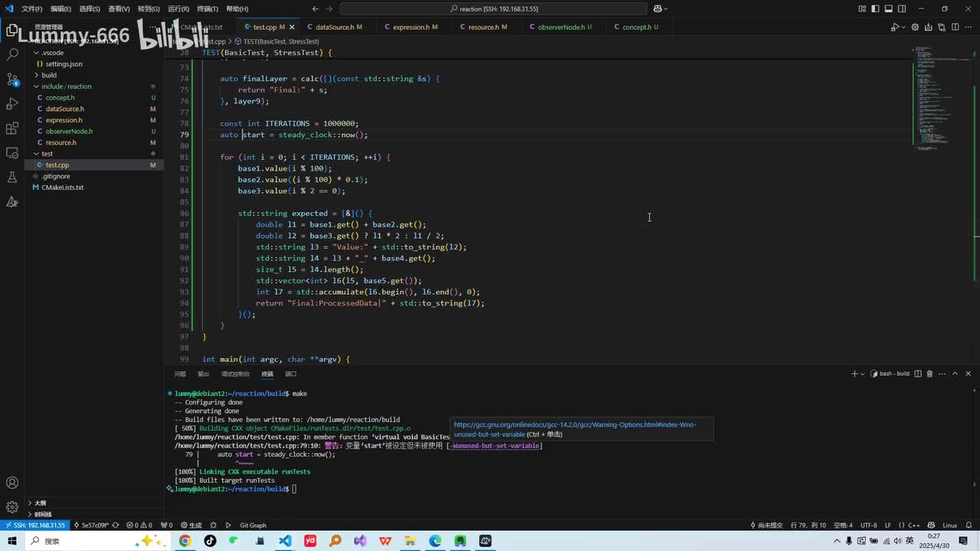Click the 生成 build status button
980x551 pixels.
[191, 525]
